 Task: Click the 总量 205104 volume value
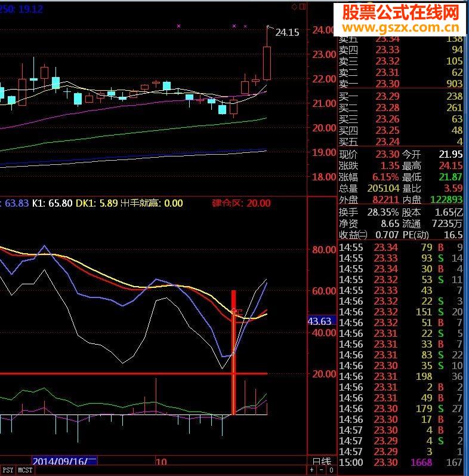[x=384, y=188]
